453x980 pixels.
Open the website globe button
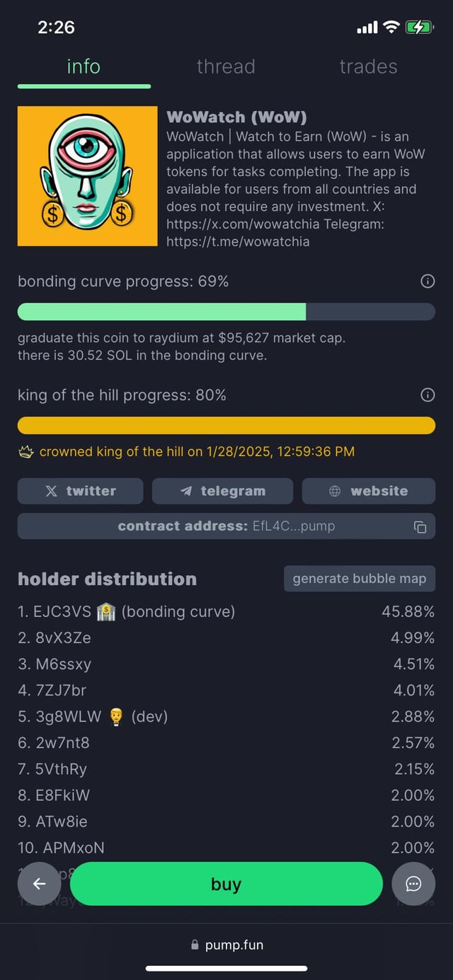368,491
